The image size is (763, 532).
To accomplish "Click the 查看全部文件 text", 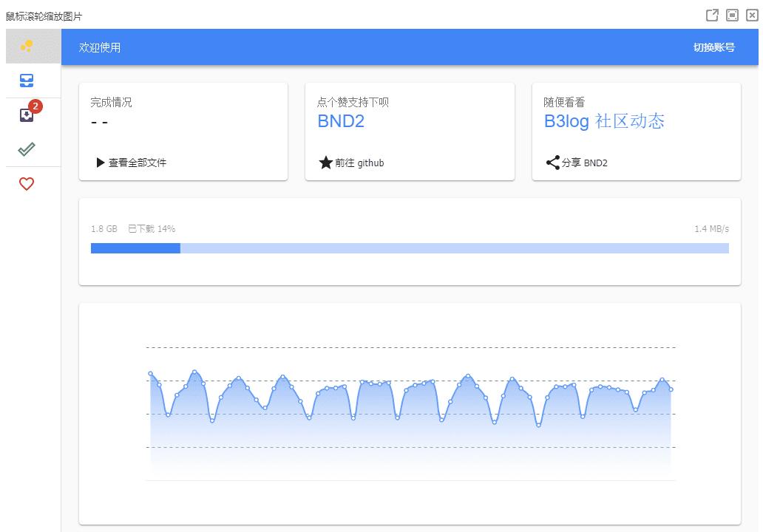I will tap(138, 163).
